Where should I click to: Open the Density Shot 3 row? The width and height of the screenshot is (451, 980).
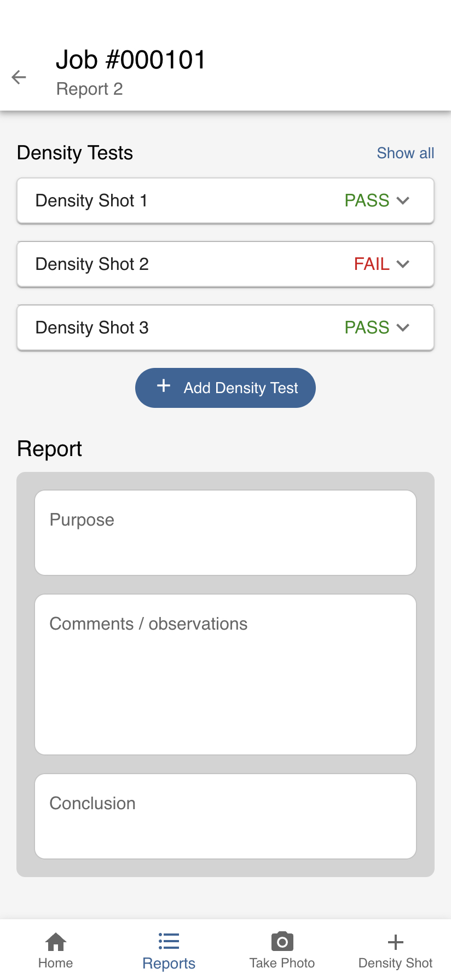164,327
